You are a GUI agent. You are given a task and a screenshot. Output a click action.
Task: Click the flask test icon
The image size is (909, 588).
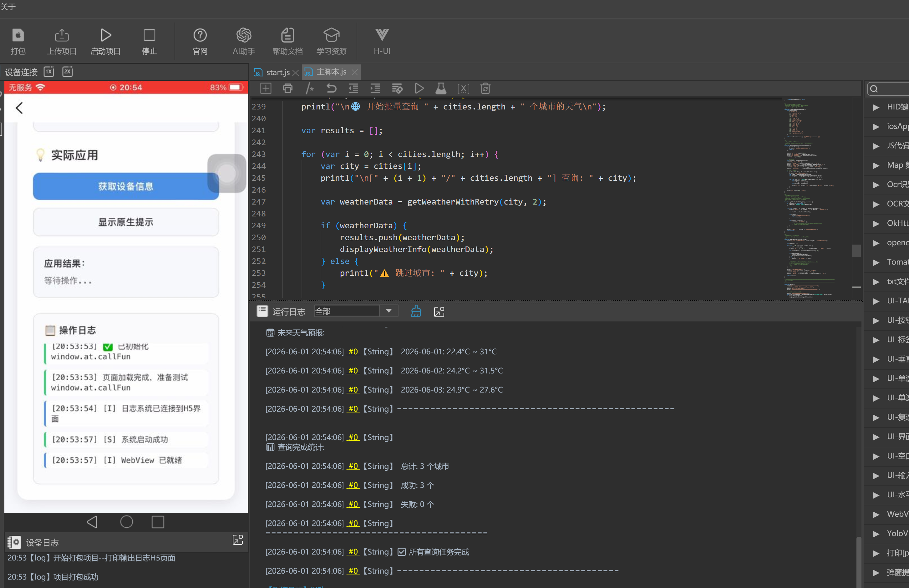click(441, 89)
